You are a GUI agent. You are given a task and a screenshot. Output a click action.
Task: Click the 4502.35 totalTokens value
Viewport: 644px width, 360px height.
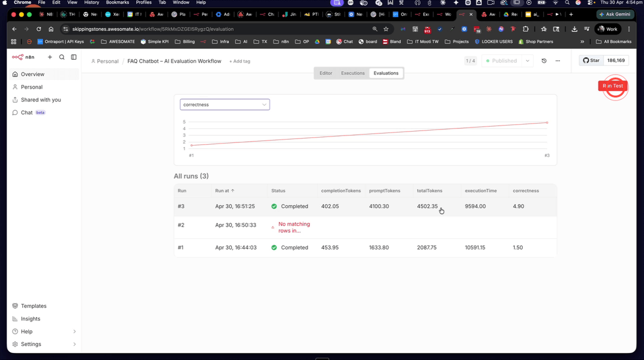(427, 206)
